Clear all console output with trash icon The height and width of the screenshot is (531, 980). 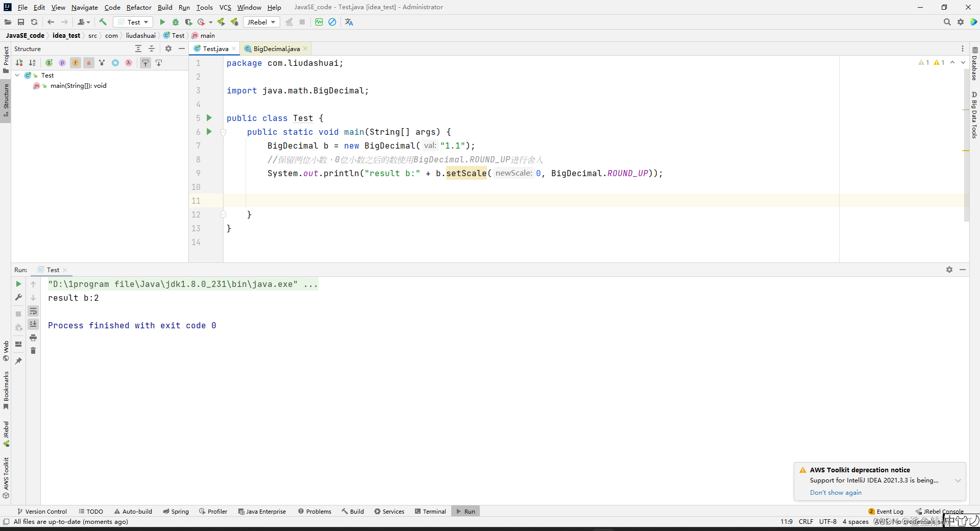coord(33,351)
